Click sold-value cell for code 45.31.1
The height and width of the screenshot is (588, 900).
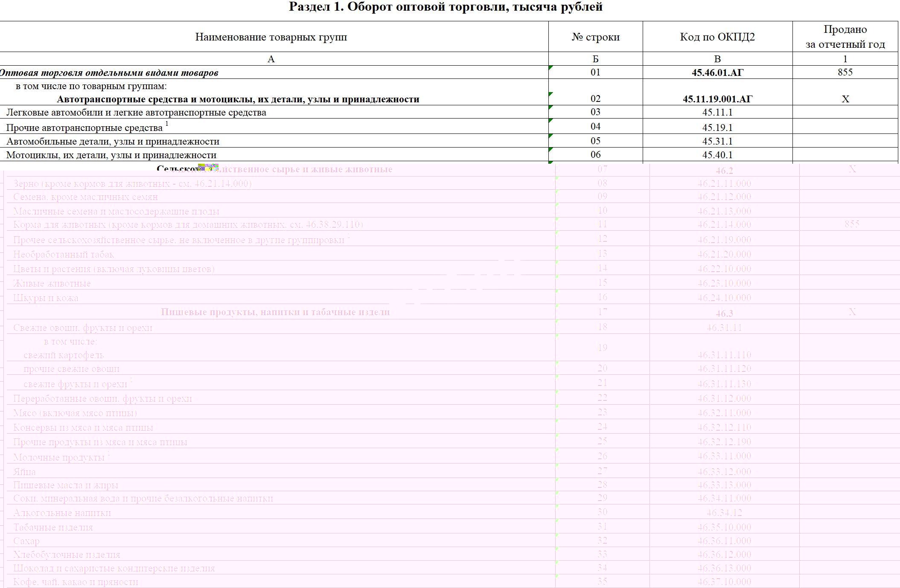click(x=845, y=141)
